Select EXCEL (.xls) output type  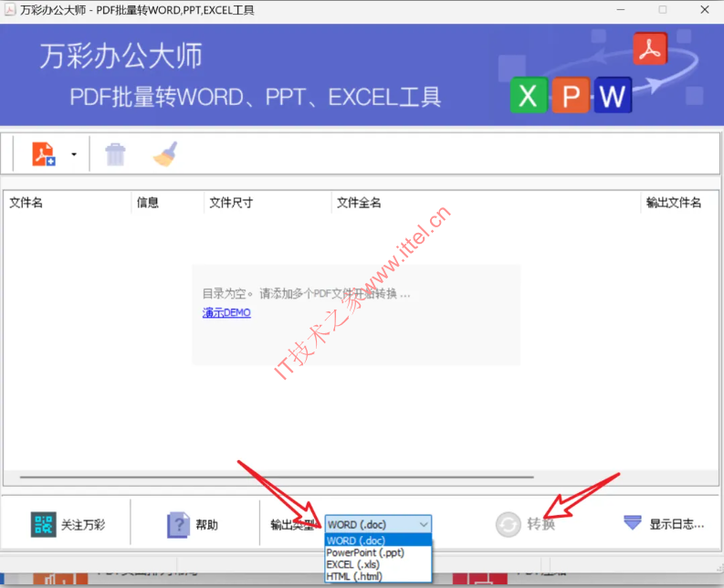coord(378,564)
